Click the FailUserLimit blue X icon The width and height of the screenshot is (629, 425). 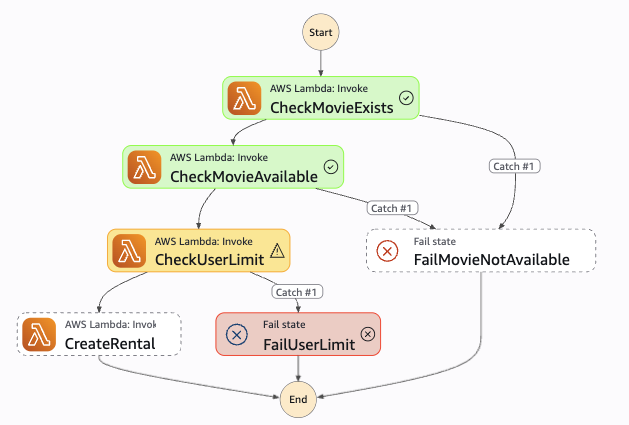click(237, 335)
